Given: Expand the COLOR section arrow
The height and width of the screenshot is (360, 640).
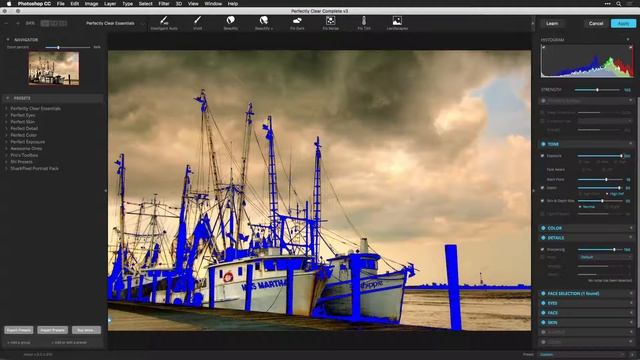Looking at the screenshot, I should 631,228.
